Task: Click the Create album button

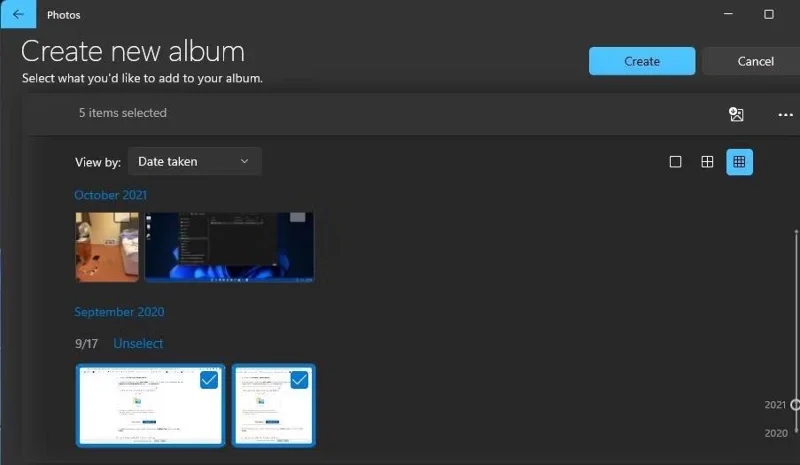Action: point(642,61)
